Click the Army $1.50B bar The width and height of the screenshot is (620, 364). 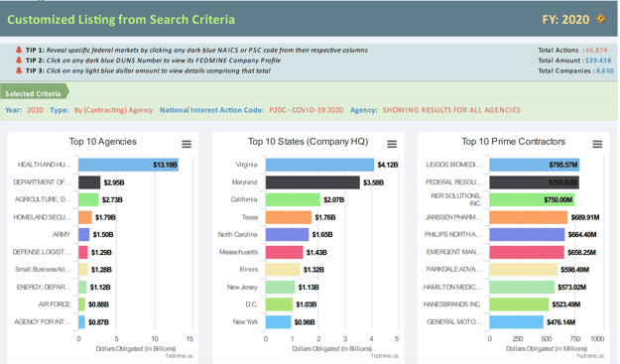click(x=84, y=234)
